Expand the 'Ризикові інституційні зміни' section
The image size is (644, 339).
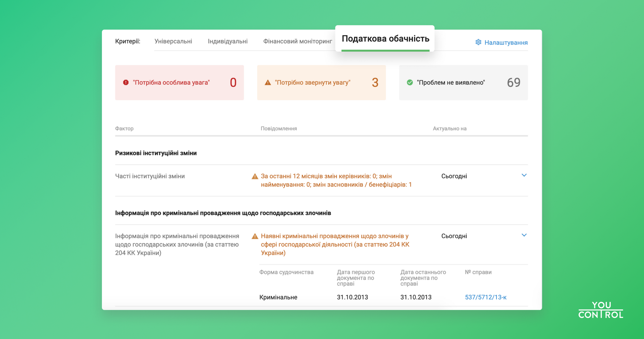(x=156, y=153)
